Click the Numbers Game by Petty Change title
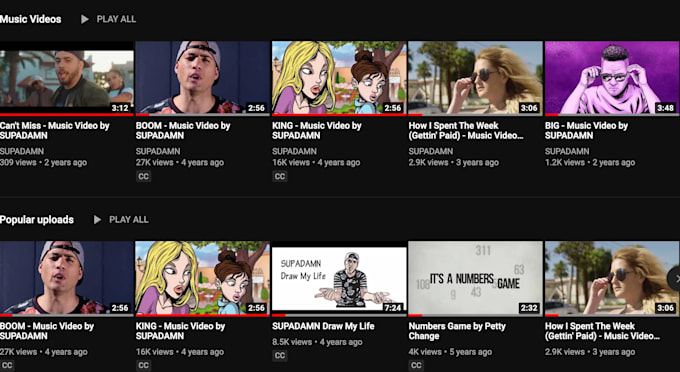 (457, 331)
